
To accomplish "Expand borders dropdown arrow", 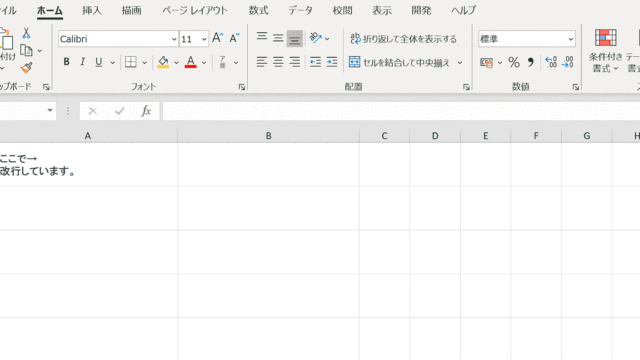I will coord(144,62).
